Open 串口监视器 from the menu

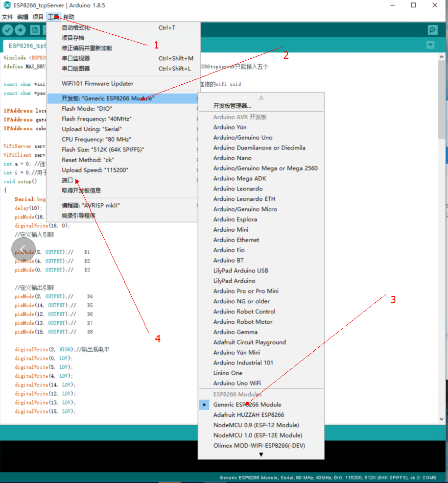pos(123,58)
